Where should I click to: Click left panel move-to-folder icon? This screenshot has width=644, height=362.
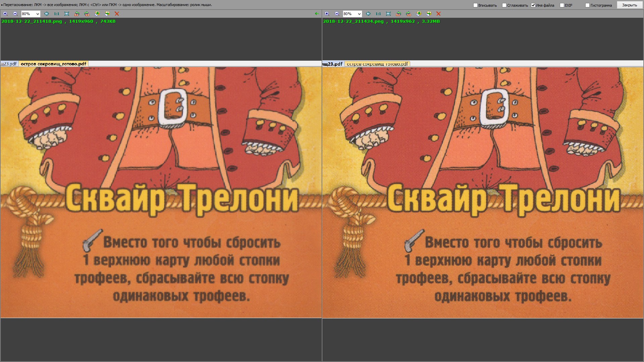point(107,14)
